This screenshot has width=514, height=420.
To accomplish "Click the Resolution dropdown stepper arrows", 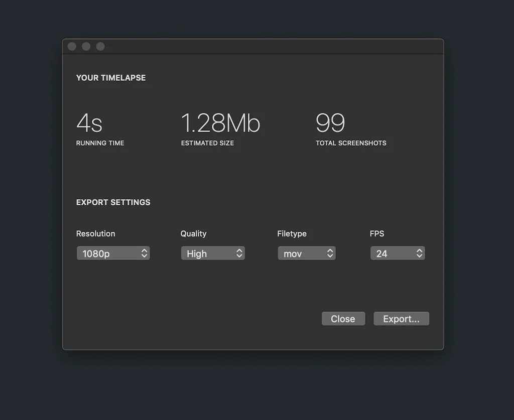I will click(x=145, y=253).
